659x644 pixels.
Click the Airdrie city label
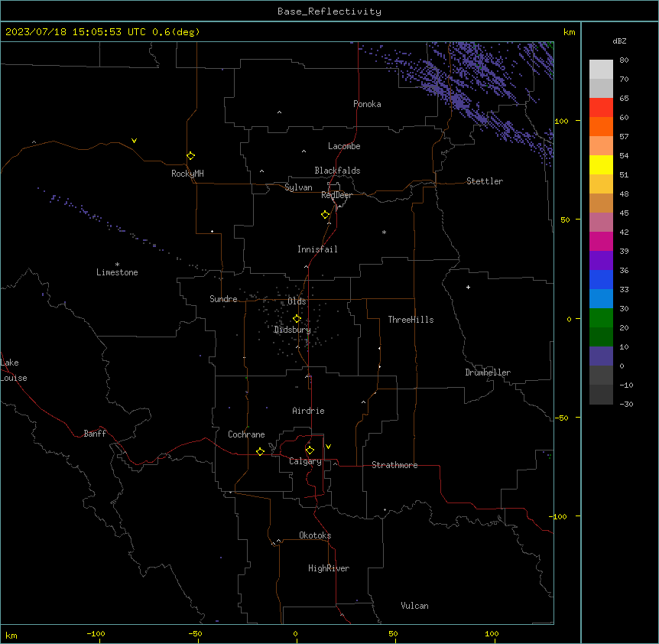(x=308, y=411)
